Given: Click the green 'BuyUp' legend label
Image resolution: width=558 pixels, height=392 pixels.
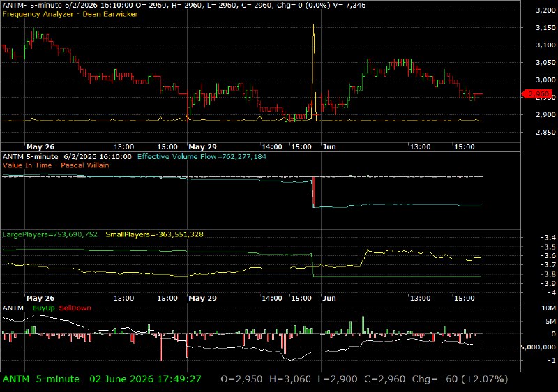Looking at the screenshot, I should [x=43, y=308].
